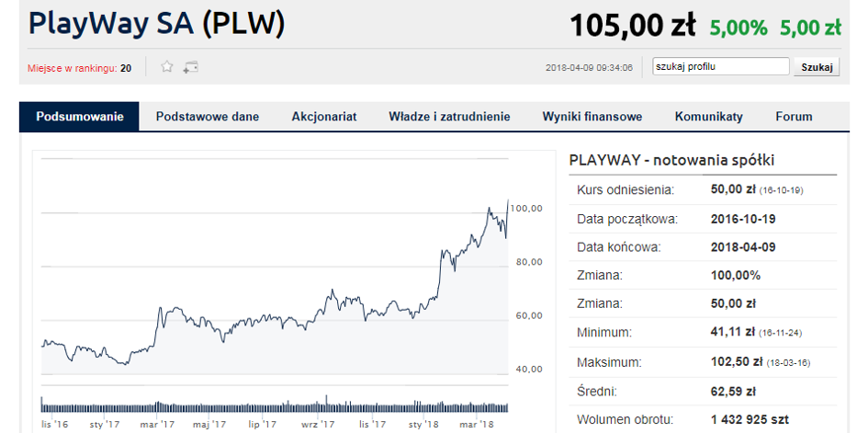The height and width of the screenshot is (433, 868).
Task: Click the current price 105,00 zł
Action: [633, 26]
